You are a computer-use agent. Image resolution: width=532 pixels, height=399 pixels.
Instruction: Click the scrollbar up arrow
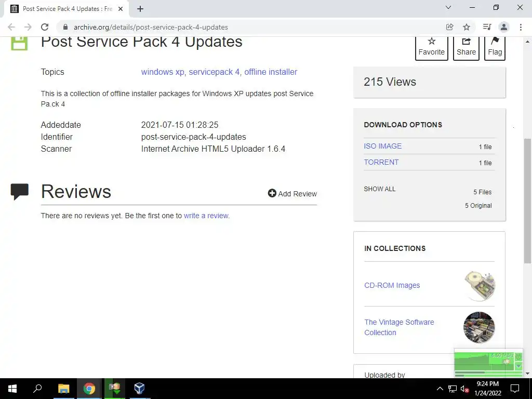527,42
